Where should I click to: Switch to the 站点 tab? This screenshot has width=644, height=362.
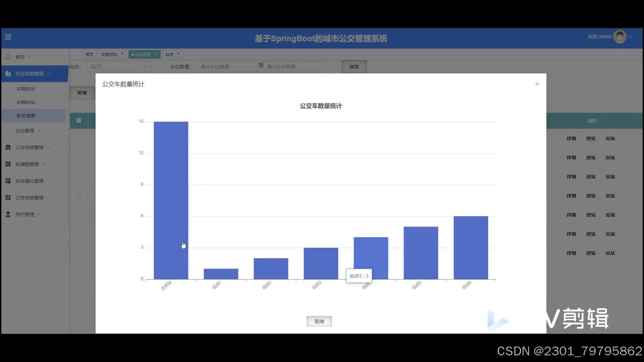click(x=169, y=54)
